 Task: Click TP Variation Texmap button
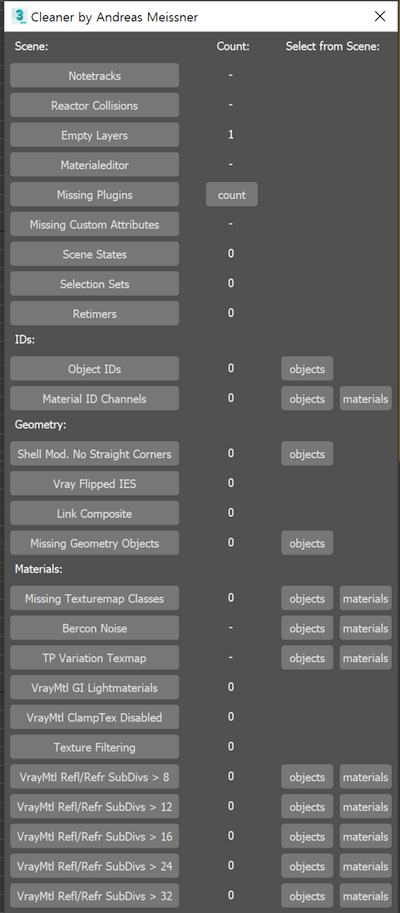pyautogui.click(x=94, y=657)
